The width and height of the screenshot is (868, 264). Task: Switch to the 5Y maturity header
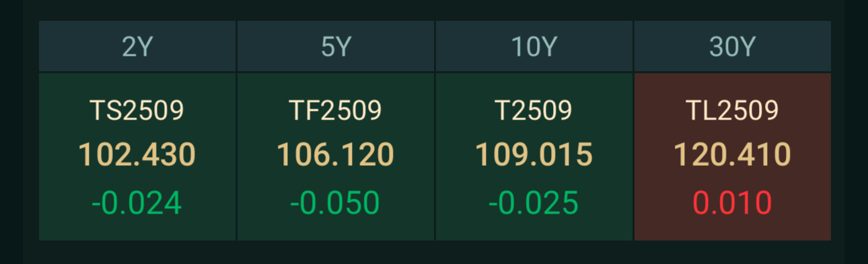(336, 46)
